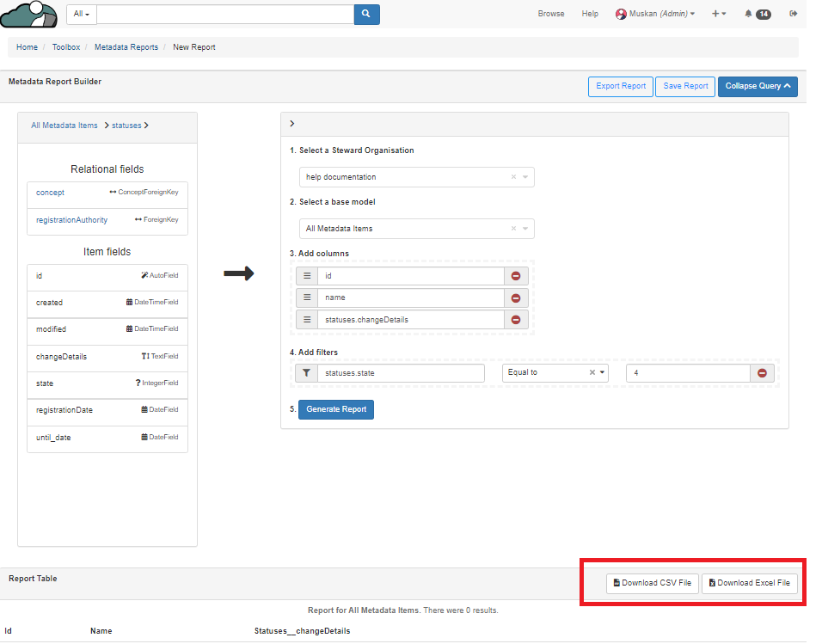Open the plus create menu
The image size is (822, 644).
click(x=719, y=14)
